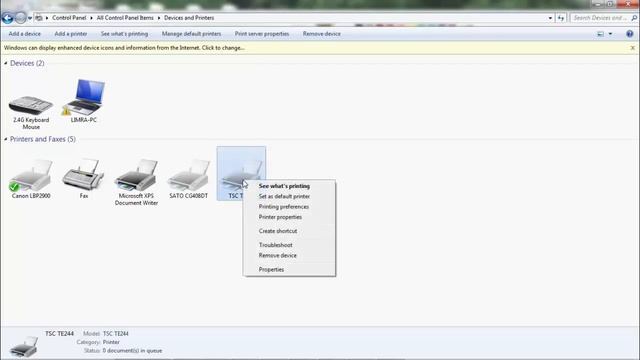Click the LIMRA-PC label text
This screenshot has height=360, width=640.
point(84,120)
